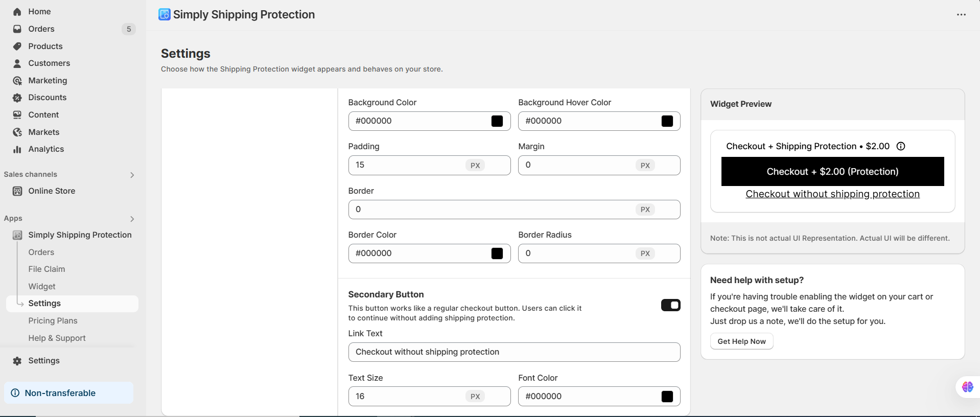This screenshot has width=980, height=417.
Task: Open the File Claim menu item
Action: pos(46,269)
